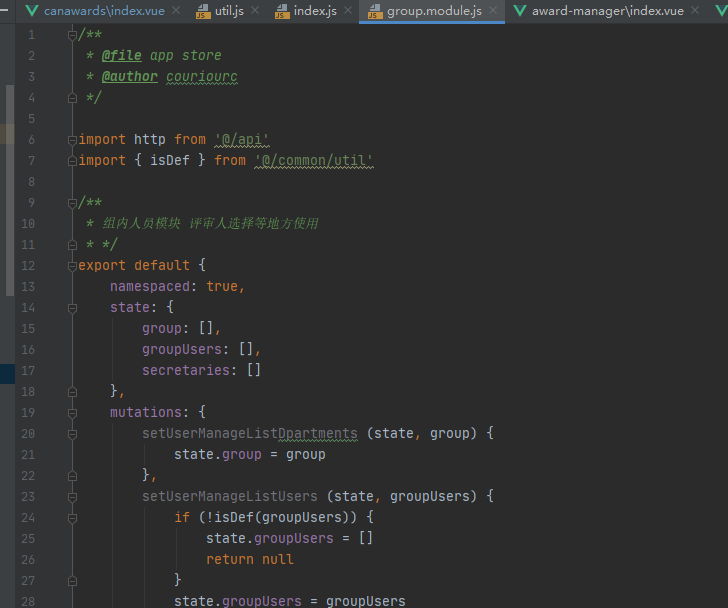This screenshot has width=728, height=608.
Task: Open the award-manager\index.vue tab
Action: pyautogui.click(x=621, y=11)
